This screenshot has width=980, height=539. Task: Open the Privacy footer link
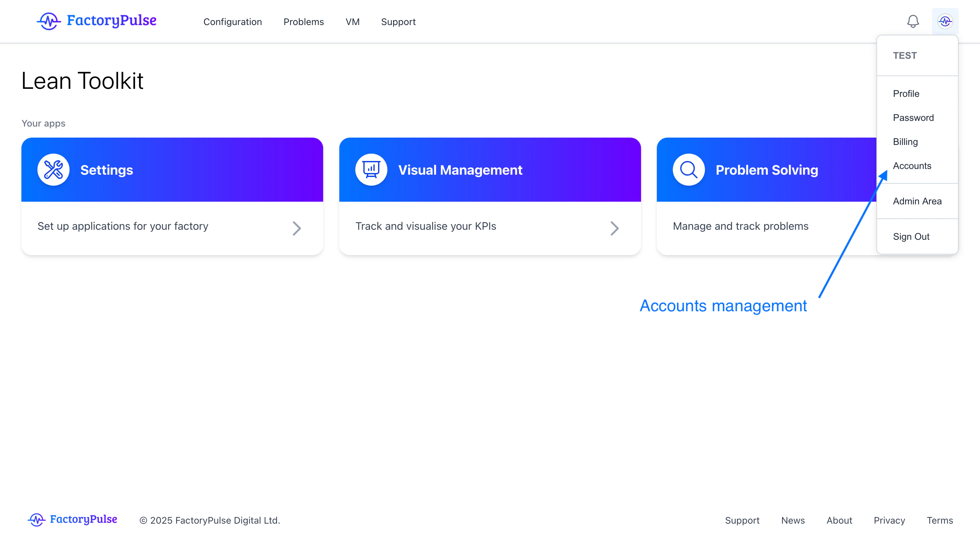point(889,520)
